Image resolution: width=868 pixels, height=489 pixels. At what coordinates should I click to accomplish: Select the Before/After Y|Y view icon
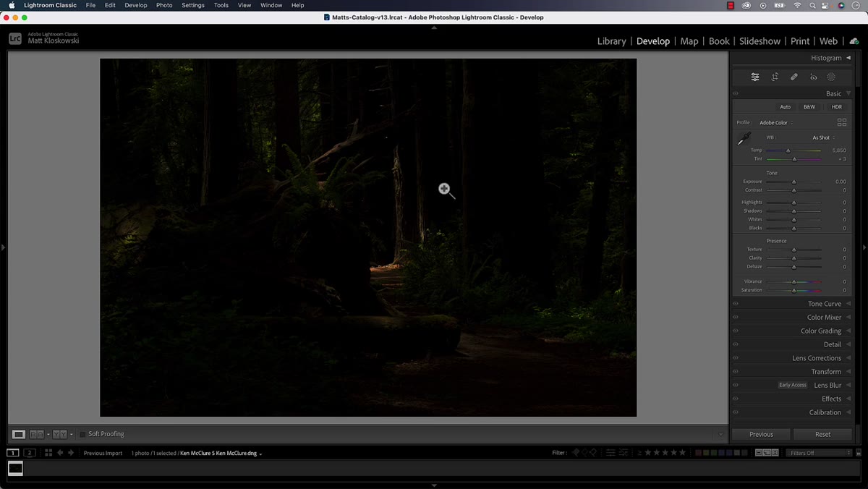tap(60, 434)
